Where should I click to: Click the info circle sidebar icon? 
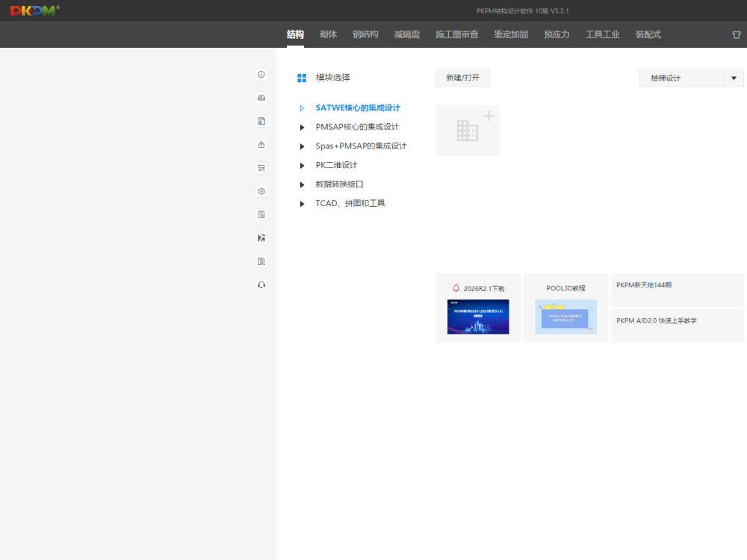coord(261,74)
